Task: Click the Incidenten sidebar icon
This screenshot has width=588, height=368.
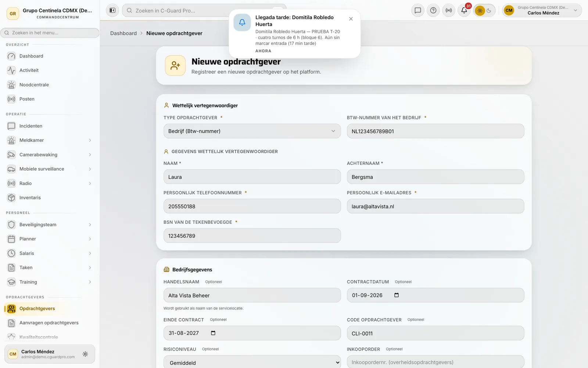Action: point(11,126)
